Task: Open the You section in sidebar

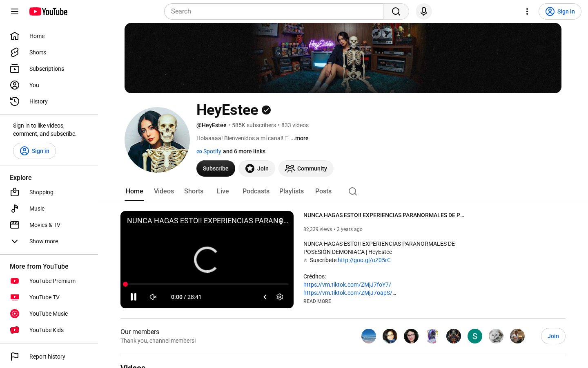Action: pyautogui.click(x=49, y=85)
